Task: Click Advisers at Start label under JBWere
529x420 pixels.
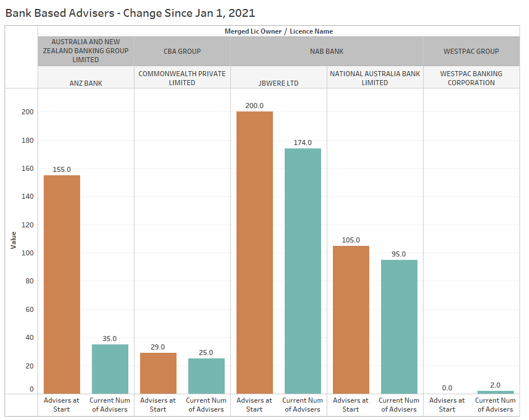Action: pyautogui.click(x=254, y=405)
